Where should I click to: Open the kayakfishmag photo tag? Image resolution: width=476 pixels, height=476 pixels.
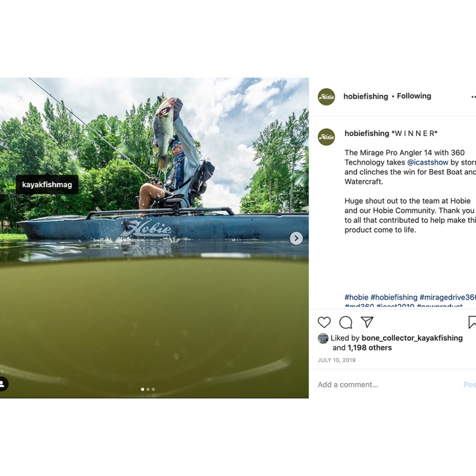[x=47, y=184]
